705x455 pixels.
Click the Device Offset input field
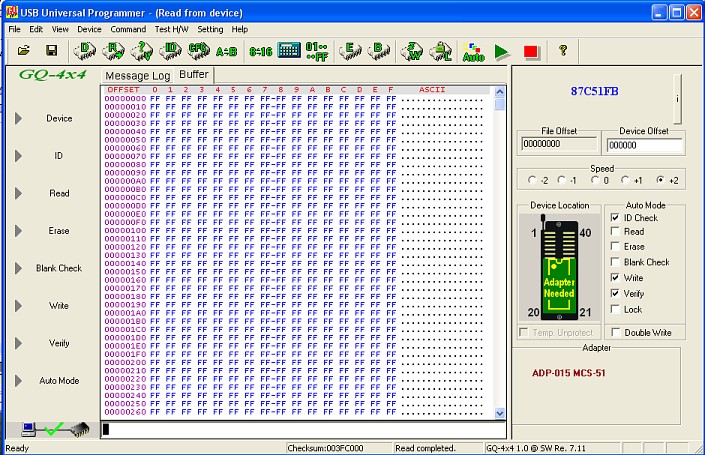[x=644, y=145]
